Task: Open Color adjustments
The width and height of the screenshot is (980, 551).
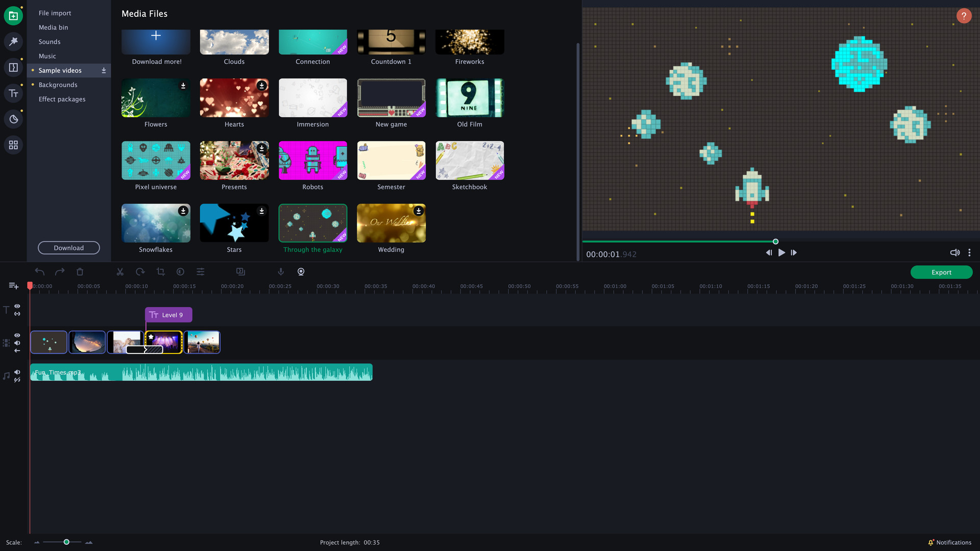Action: [x=180, y=271]
